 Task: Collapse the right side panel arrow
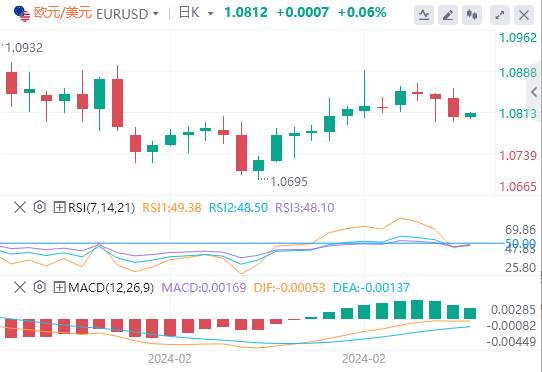point(534,92)
